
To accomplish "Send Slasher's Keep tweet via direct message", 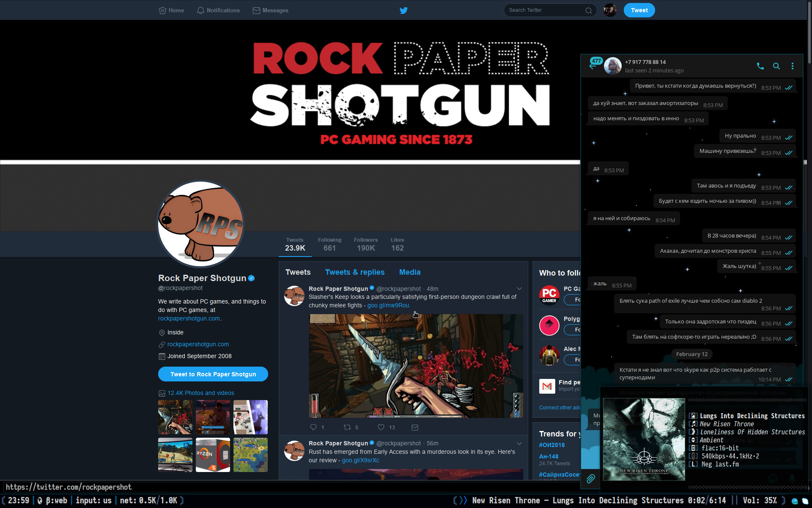I will tap(415, 427).
